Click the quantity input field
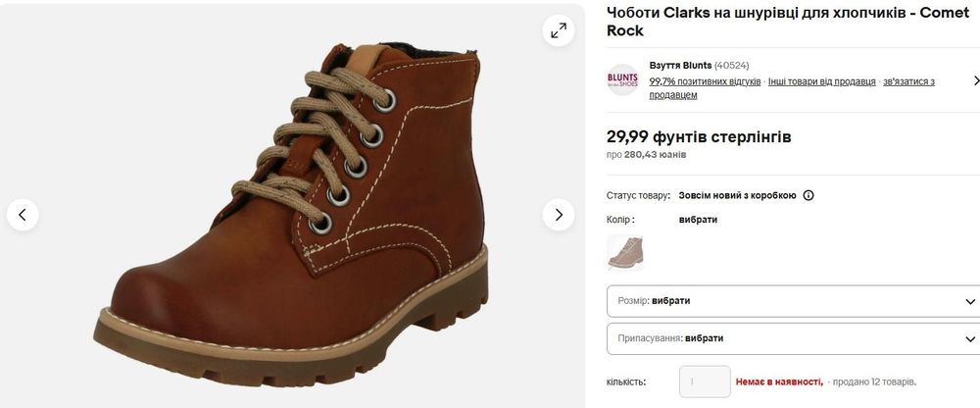The width and height of the screenshot is (980, 408). pos(705,382)
